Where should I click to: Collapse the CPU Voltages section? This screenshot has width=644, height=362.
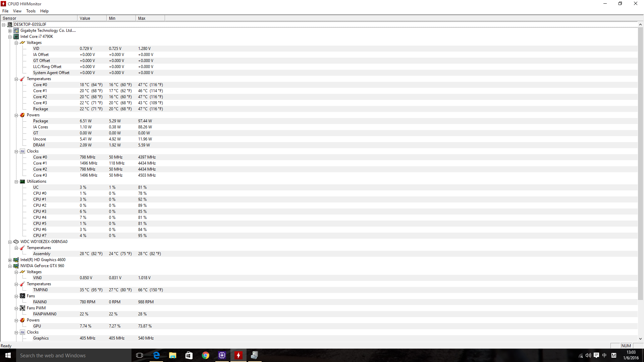(x=16, y=43)
